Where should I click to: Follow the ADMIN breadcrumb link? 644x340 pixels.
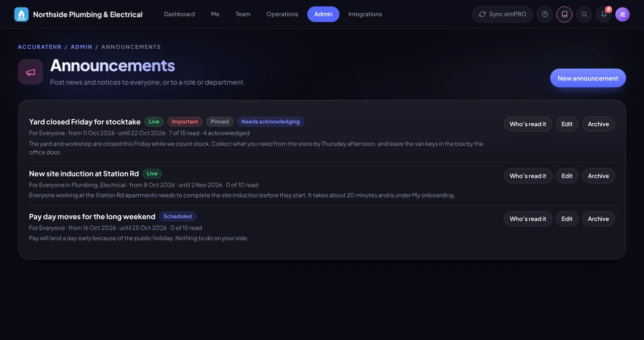pyautogui.click(x=82, y=47)
